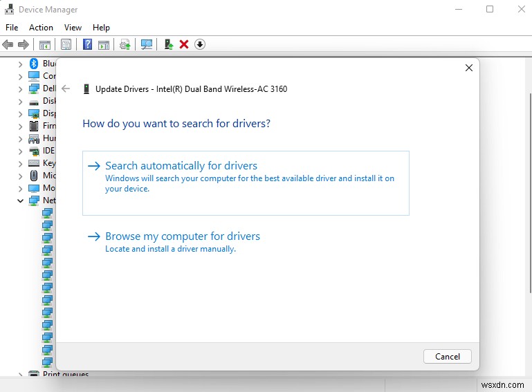
Task: Select the Mice category icon
Action: tap(34, 176)
